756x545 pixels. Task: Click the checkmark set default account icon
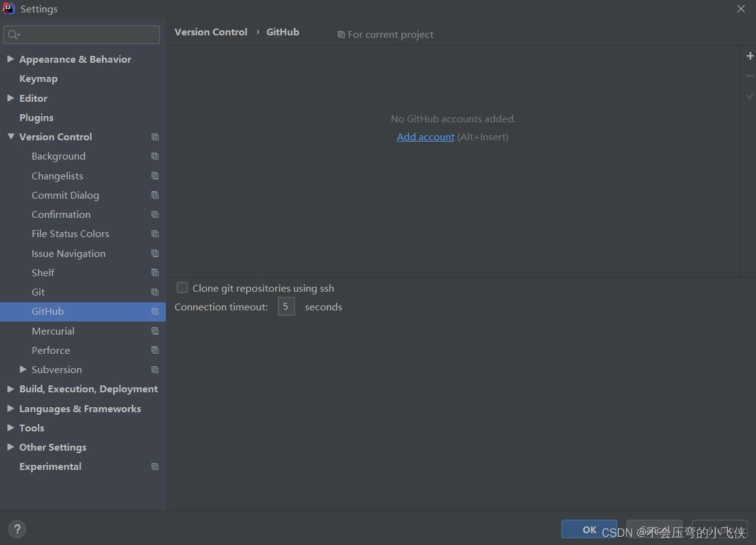coord(750,96)
